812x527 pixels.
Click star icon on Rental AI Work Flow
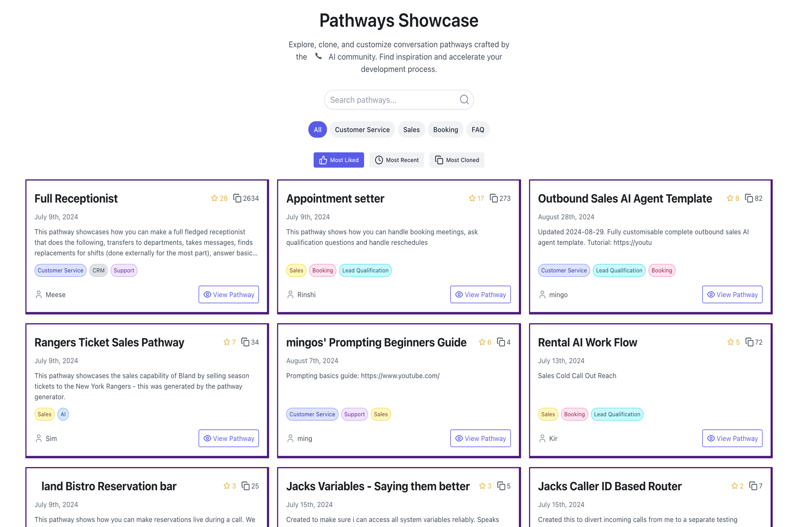click(730, 342)
